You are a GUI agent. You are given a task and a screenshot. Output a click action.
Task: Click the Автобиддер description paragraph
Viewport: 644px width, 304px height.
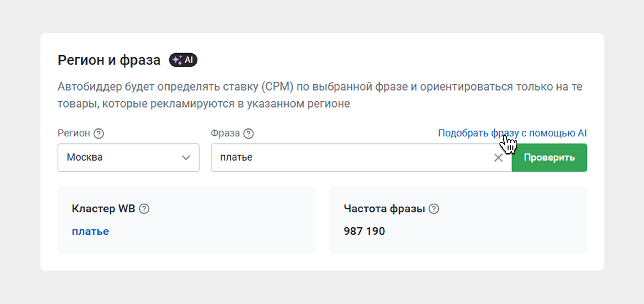tap(320, 95)
